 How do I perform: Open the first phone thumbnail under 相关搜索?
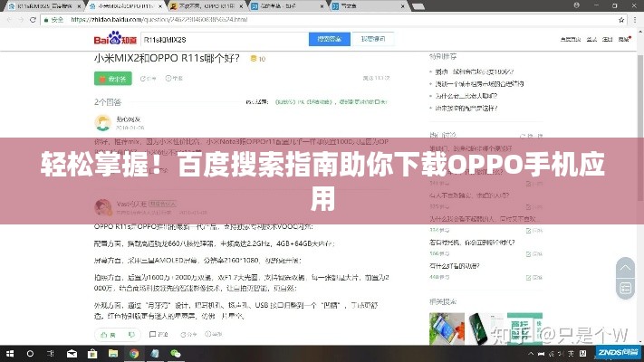(447, 329)
